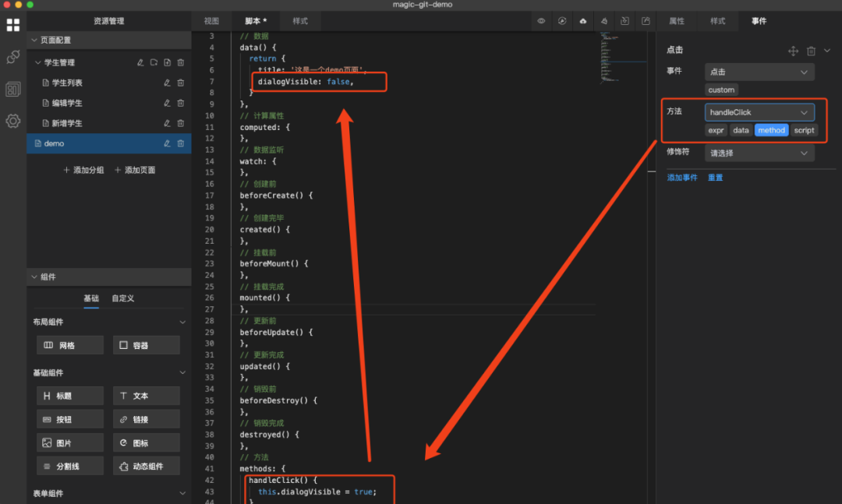Switch to the 脚本 tab
842x504 pixels.
point(256,21)
